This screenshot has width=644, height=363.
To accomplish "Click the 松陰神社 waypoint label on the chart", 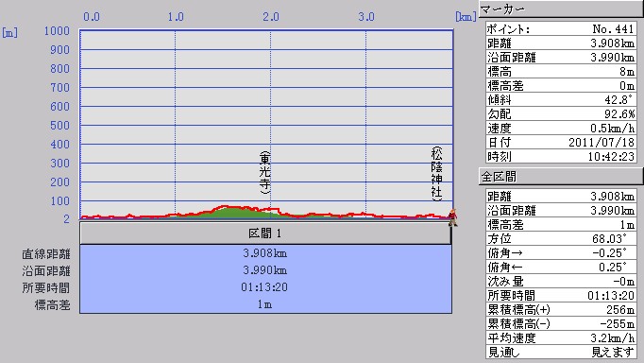I will pos(436,174).
